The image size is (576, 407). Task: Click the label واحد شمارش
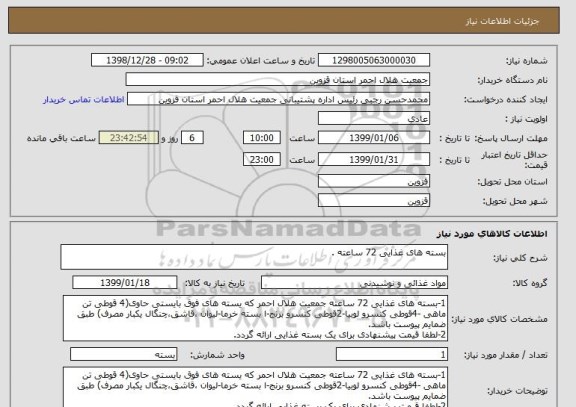217,355
